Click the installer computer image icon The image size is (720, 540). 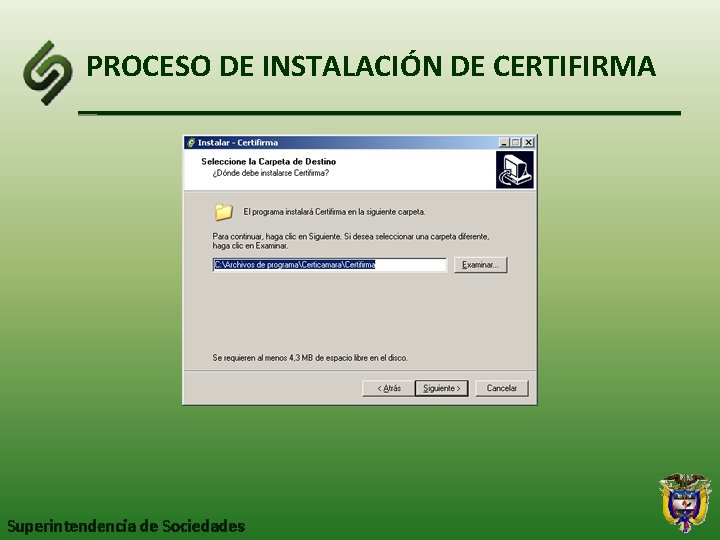tap(515, 170)
